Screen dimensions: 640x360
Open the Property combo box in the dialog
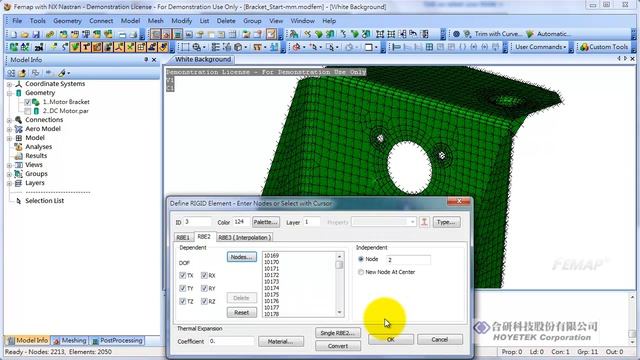pyautogui.click(x=384, y=222)
